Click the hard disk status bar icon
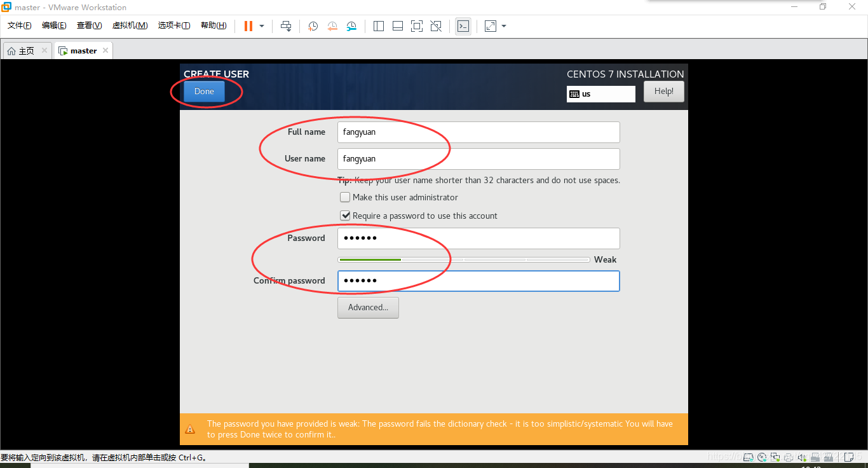 (749, 457)
